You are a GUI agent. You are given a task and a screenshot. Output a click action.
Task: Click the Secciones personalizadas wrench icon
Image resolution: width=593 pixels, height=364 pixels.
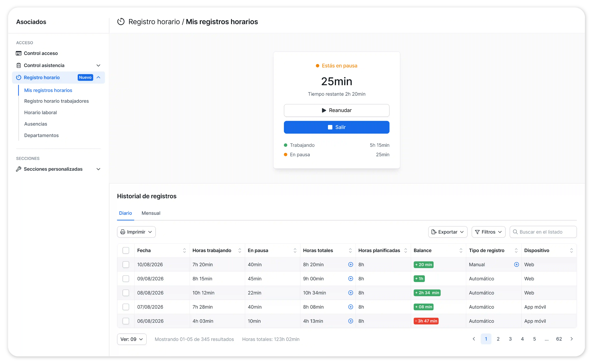point(19,169)
